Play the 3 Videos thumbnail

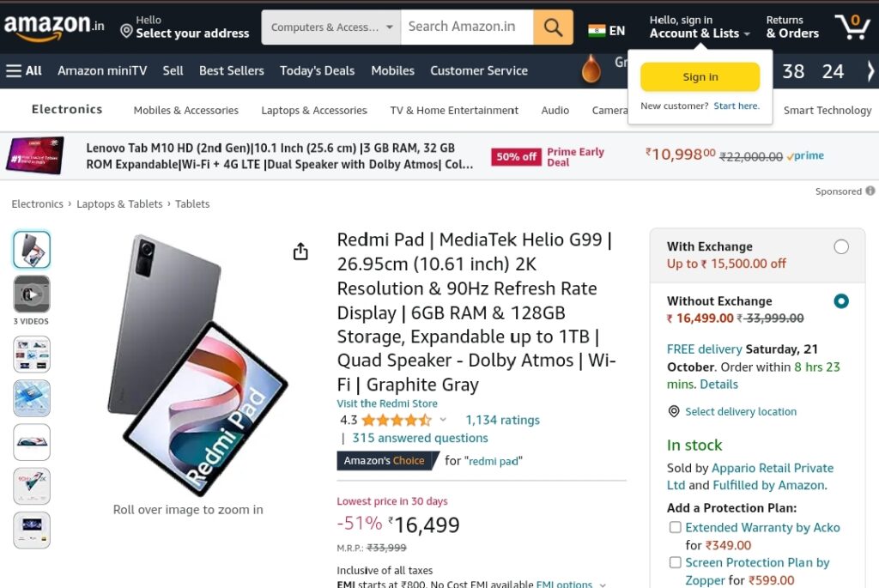click(32, 294)
